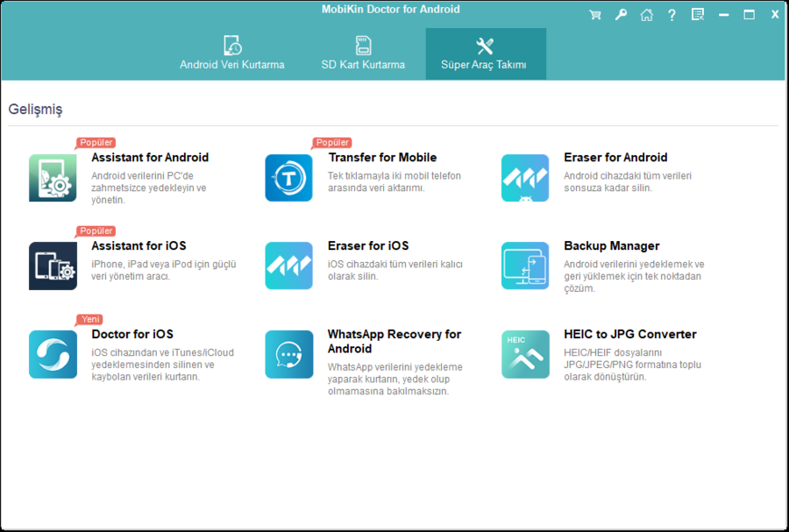
Task: Switch to the Android Veri Kurtarma tab
Action: (x=231, y=53)
